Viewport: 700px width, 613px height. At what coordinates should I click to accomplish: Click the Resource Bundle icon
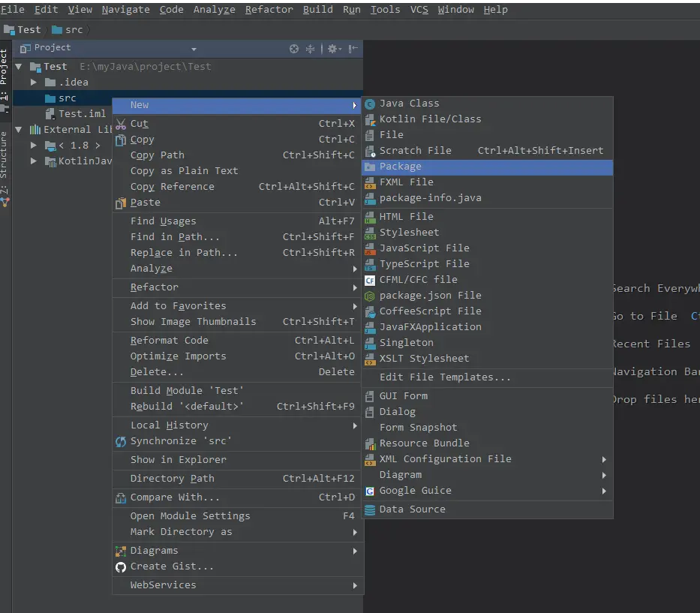[370, 443]
